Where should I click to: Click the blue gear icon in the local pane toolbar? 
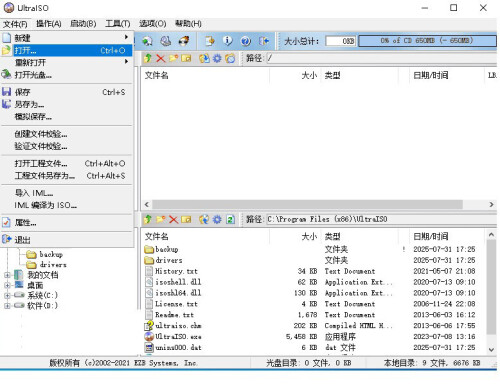[x=217, y=219]
